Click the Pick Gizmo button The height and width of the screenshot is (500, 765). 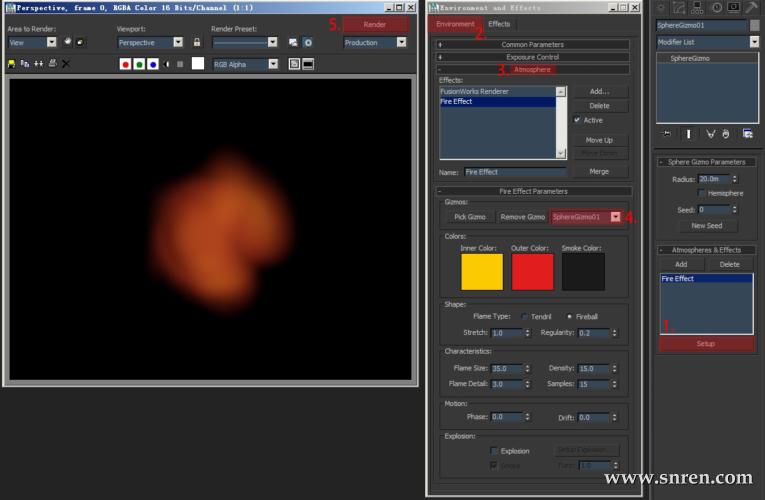coord(469,217)
